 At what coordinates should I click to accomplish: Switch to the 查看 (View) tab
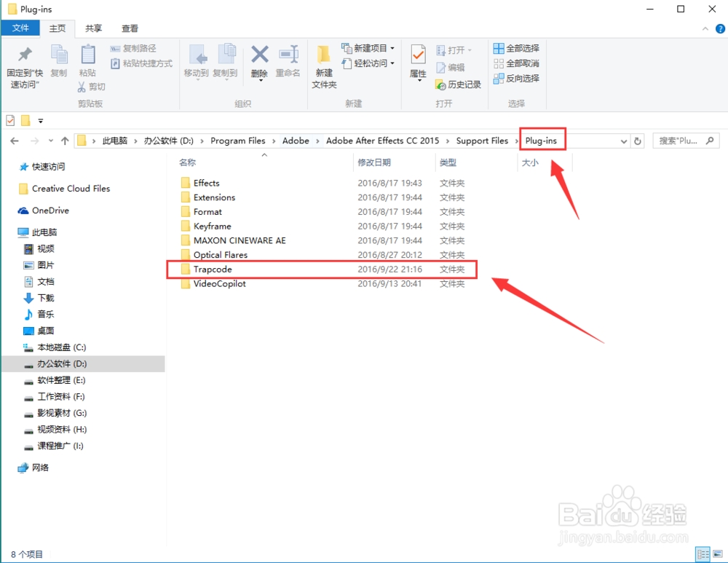tap(130, 28)
